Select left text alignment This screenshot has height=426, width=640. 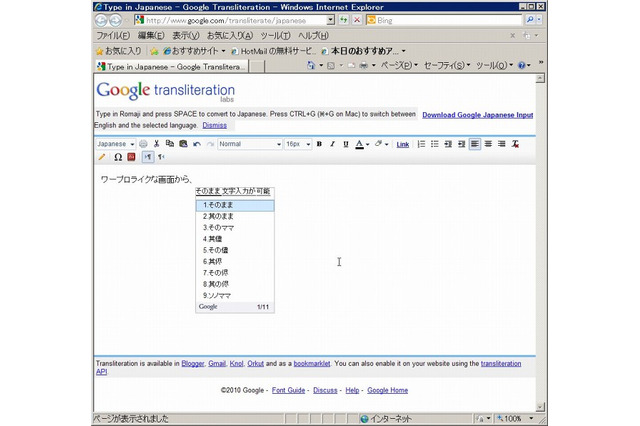(475, 144)
